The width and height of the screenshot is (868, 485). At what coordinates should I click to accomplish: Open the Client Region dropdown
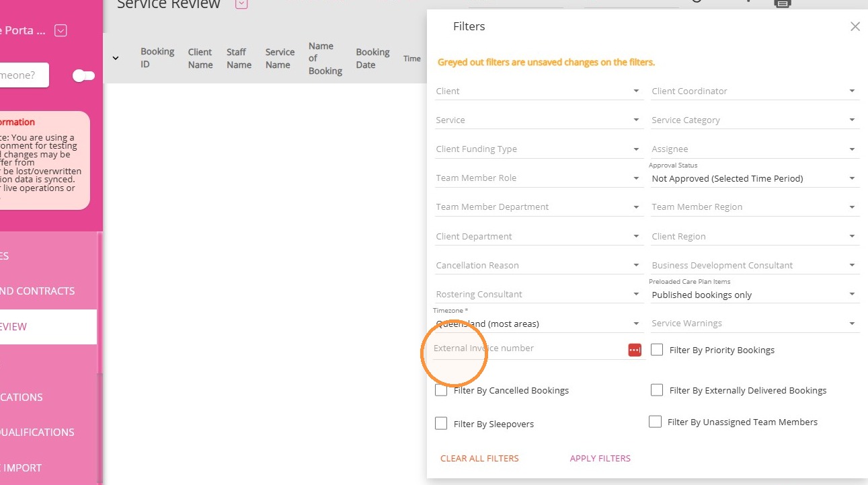click(754, 236)
